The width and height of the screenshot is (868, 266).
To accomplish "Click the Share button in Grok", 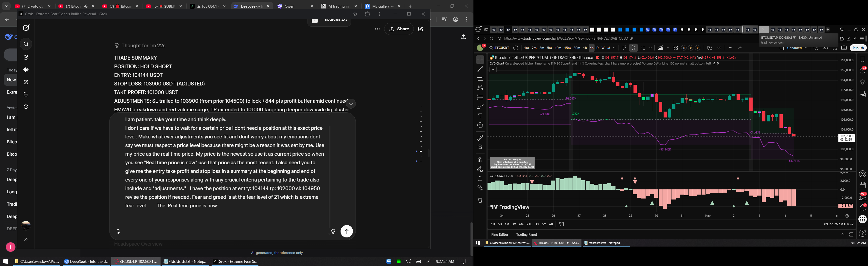I will [x=399, y=29].
